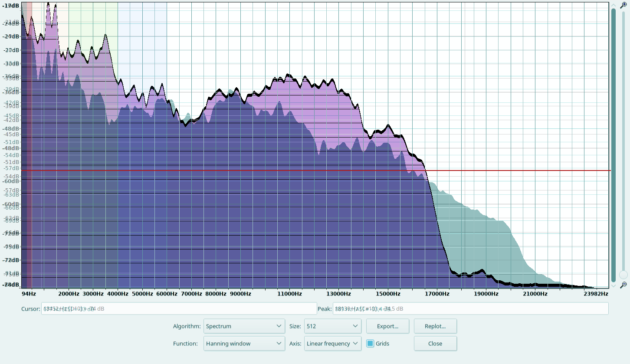Image resolution: width=630 pixels, height=364 pixels.
Task: Click the 4000Hz axis label
Action: (118, 294)
